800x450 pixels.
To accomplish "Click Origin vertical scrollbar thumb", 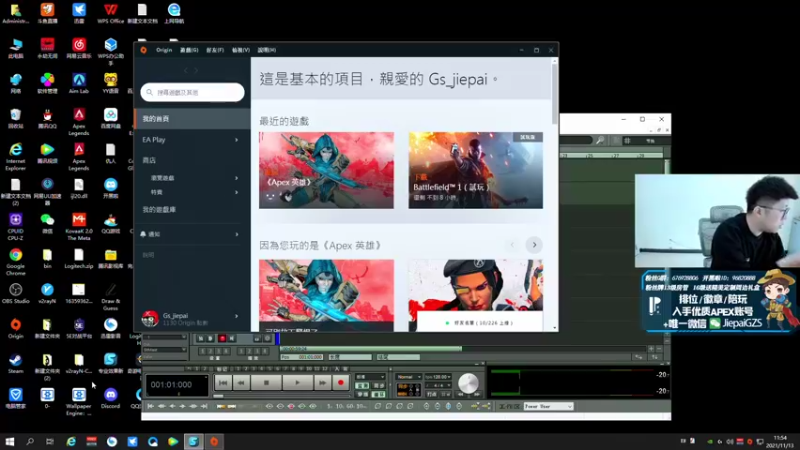I will tap(555, 93).
